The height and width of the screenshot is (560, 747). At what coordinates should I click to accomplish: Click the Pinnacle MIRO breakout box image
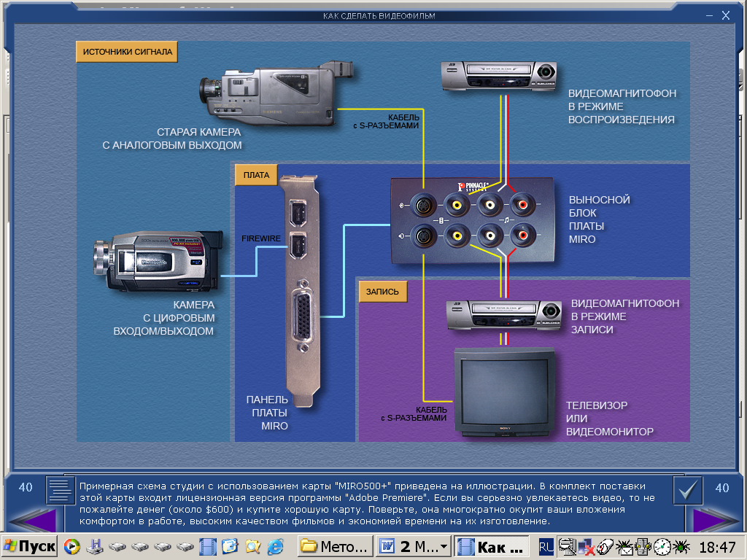coord(473,221)
